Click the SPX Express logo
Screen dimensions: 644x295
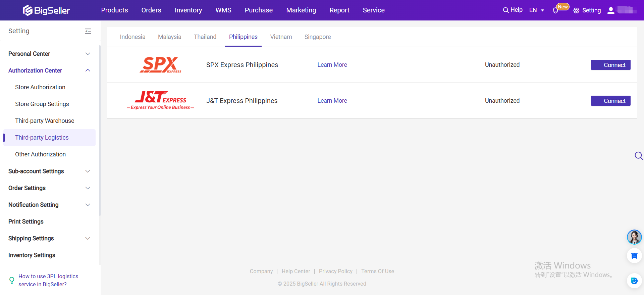pyautogui.click(x=160, y=65)
